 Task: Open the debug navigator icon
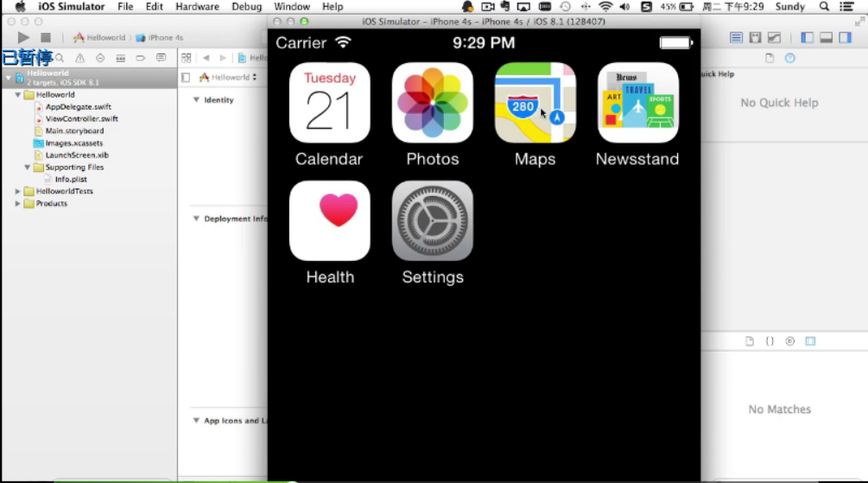point(120,58)
